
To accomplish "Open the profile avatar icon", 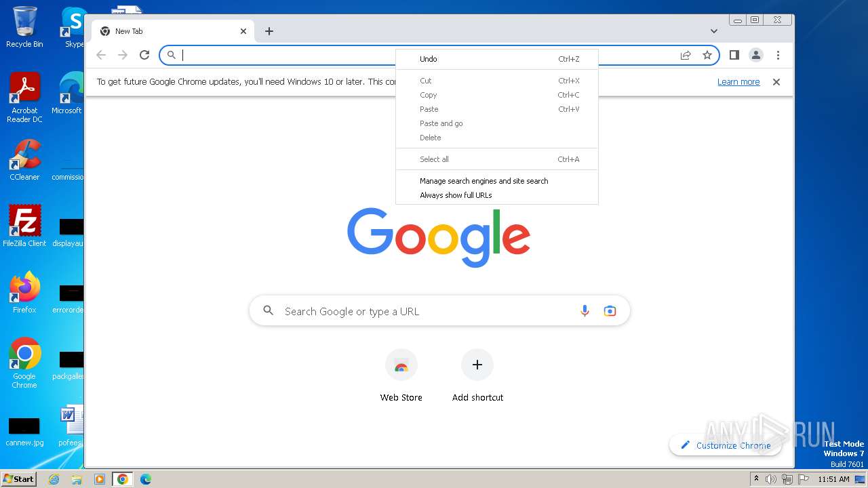I will point(756,55).
